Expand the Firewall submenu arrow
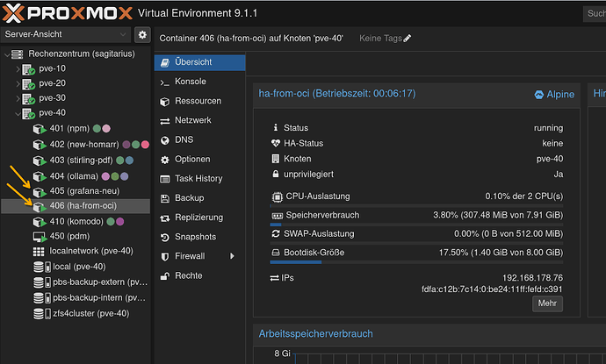The height and width of the screenshot is (364, 606). [232, 256]
